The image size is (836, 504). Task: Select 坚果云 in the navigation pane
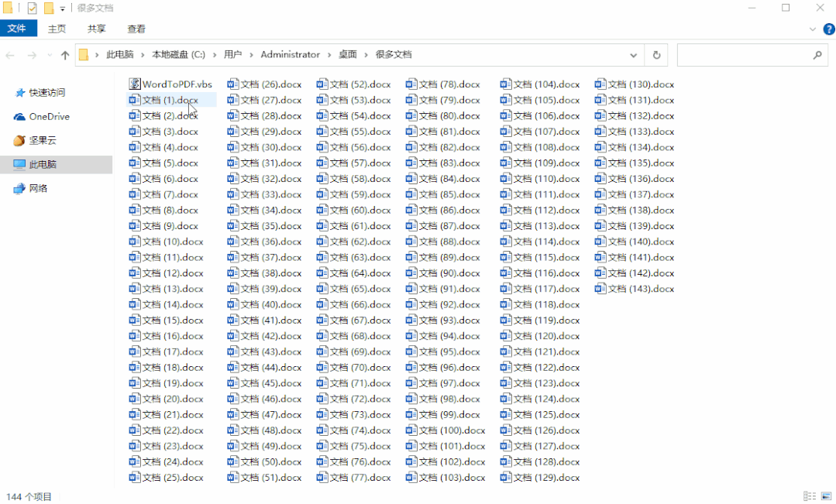tap(43, 141)
